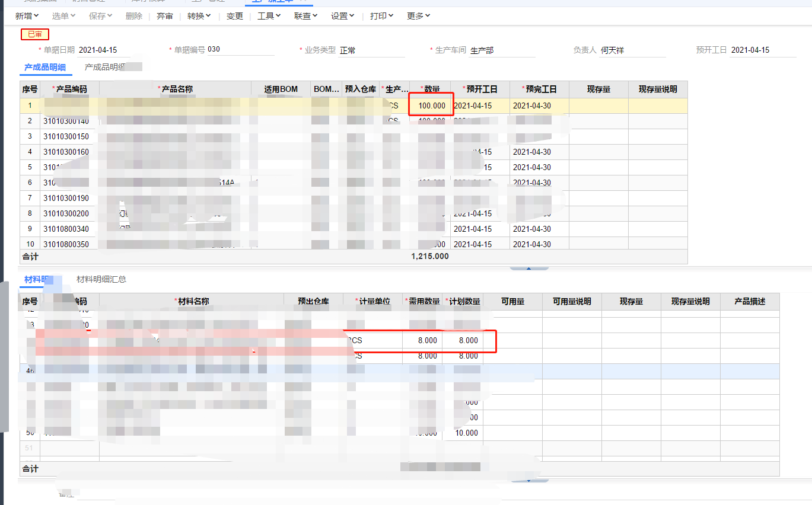Viewport: 812px width, 505px height.
Task: Click the 弃审 button
Action: point(165,16)
